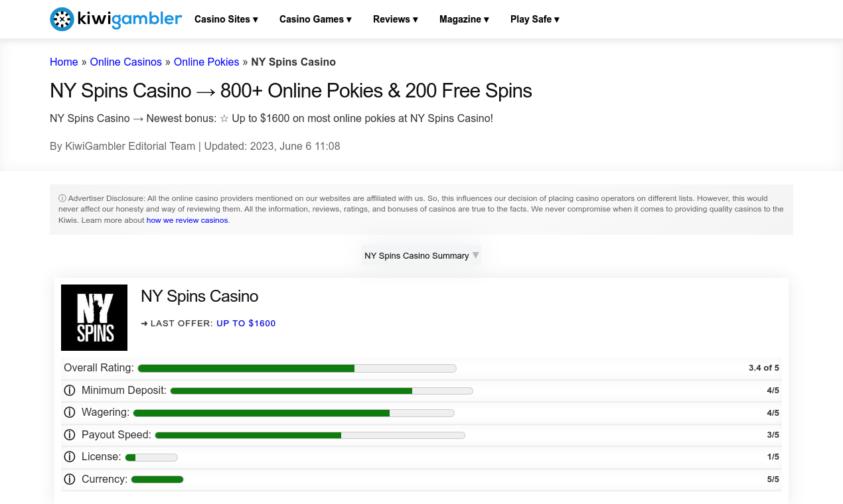Click the License rating bar

(x=151, y=458)
